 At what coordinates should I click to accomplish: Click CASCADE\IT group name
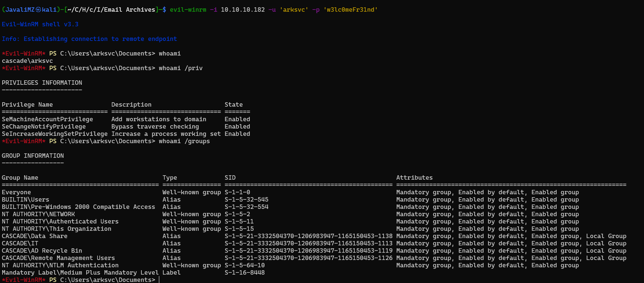tap(20, 243)
